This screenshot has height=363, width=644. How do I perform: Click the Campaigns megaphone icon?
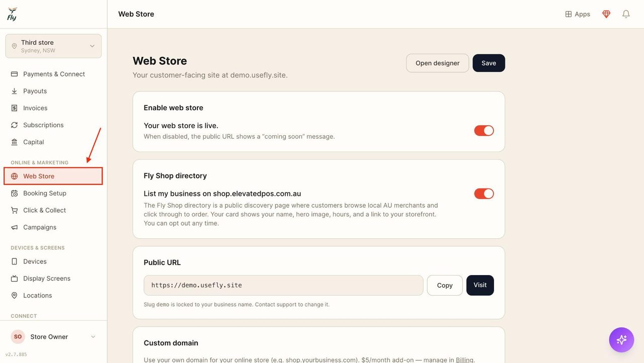(14, 228)
